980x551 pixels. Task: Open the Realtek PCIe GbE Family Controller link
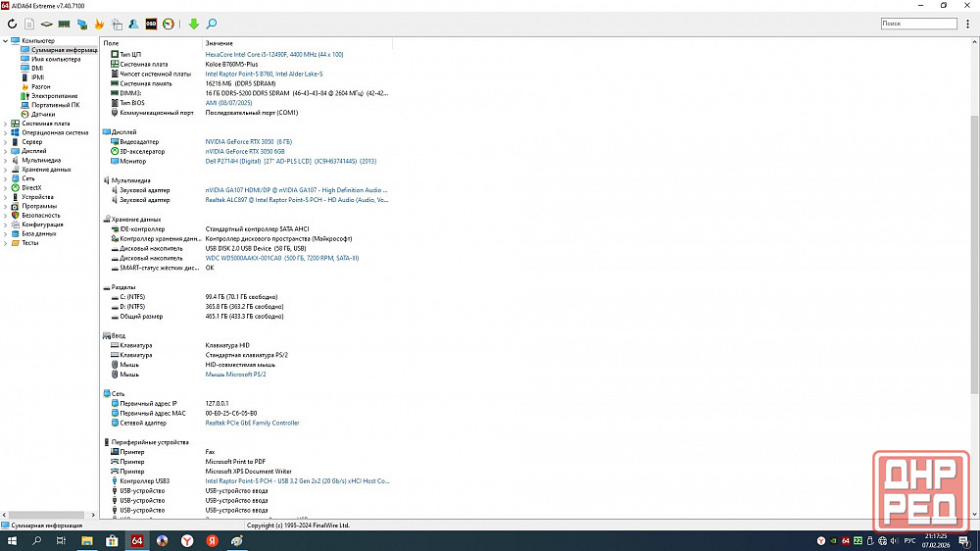[x=252, y=424]
